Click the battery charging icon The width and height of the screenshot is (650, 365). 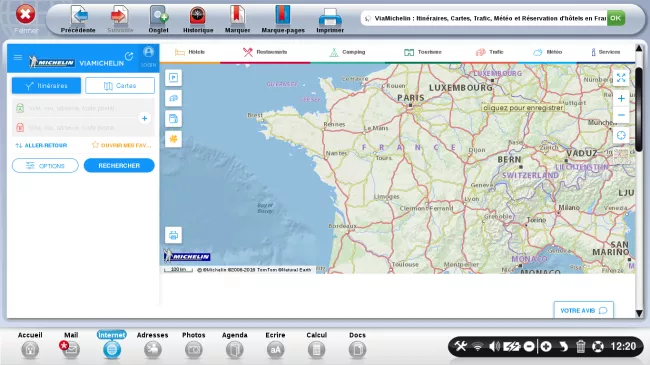pyautogui.click(x=512, y=346)
